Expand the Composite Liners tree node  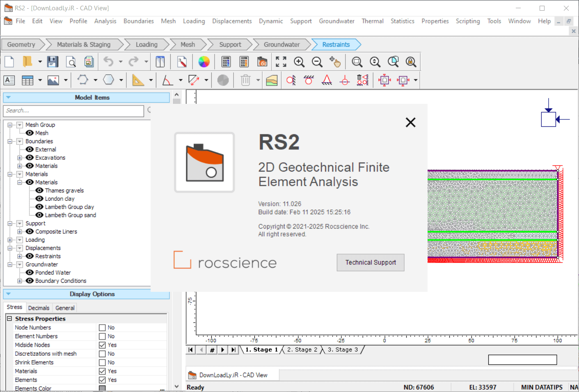coord(19,232)
